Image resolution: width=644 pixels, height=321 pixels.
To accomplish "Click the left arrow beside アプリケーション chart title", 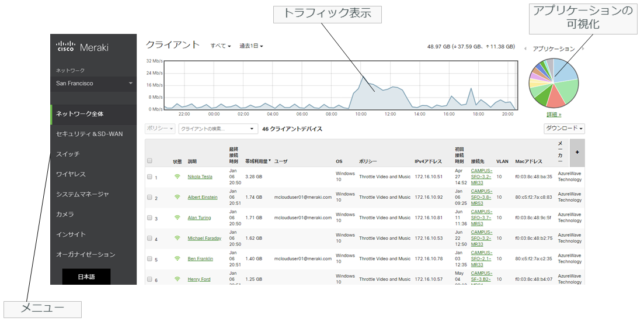I will 525,49.
